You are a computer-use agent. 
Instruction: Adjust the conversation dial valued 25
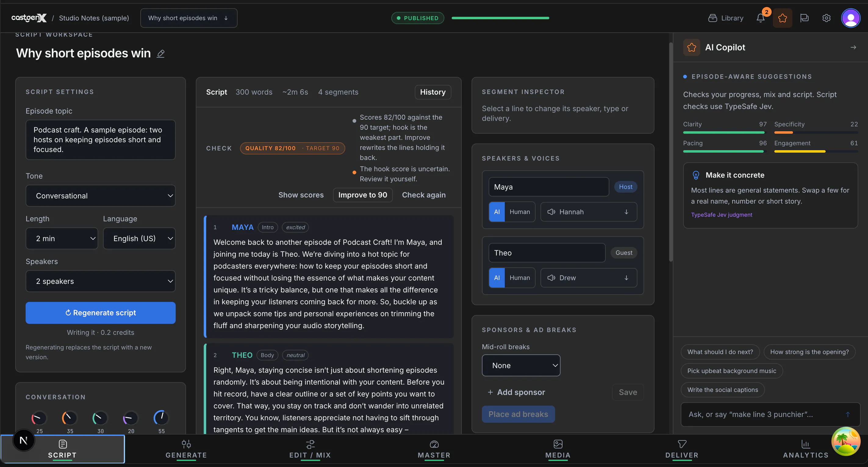[39, 418]
